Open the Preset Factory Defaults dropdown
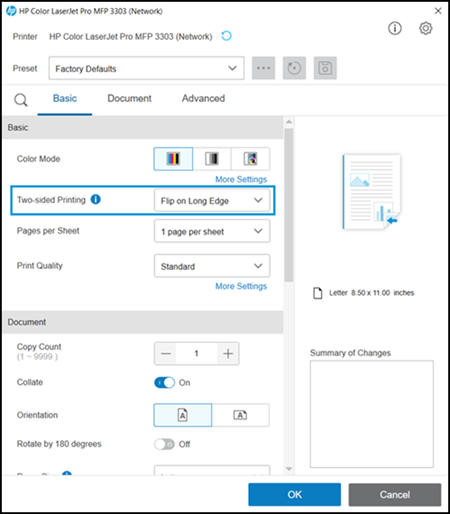 click(x=146, y=68)
